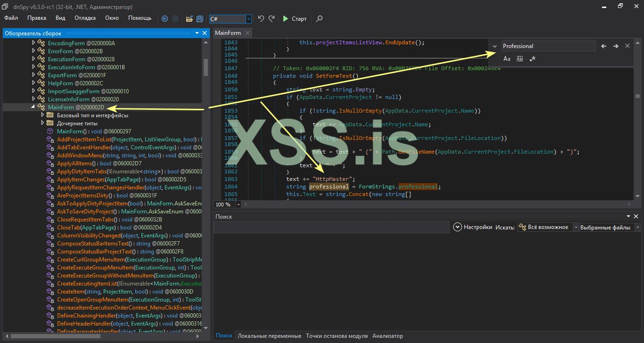Image resolution: width=644 pixels, height=343 pixels.
Task: Go to previous find match arrow
Action: pos(604,46)
